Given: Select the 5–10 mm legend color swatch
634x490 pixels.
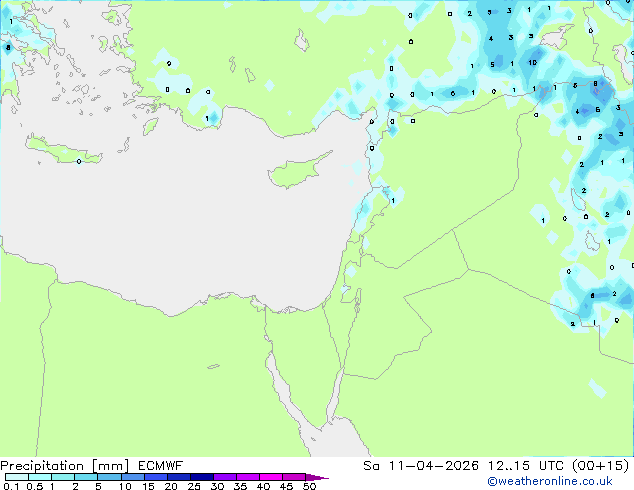Looking at the screenshot, I should click(109, 477).
